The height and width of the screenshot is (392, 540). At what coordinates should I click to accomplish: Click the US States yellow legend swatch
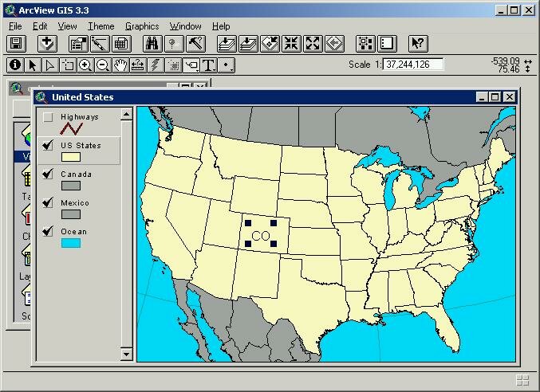click(71, 157)
